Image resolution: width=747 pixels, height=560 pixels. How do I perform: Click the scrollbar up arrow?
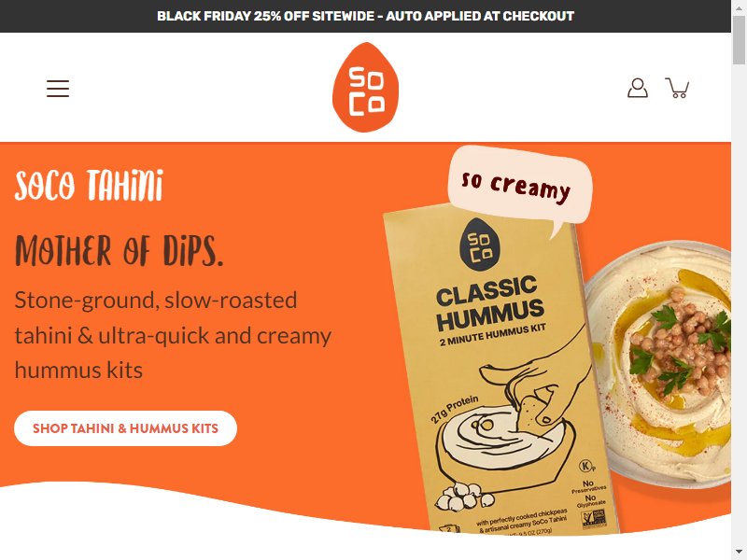pos(739,7)
